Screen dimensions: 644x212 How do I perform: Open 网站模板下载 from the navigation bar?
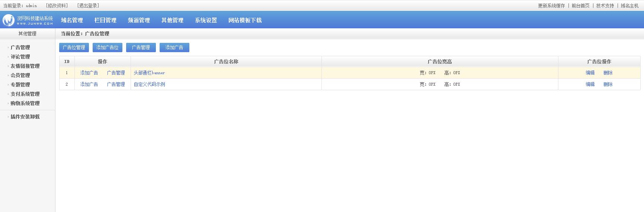[245, 20]
